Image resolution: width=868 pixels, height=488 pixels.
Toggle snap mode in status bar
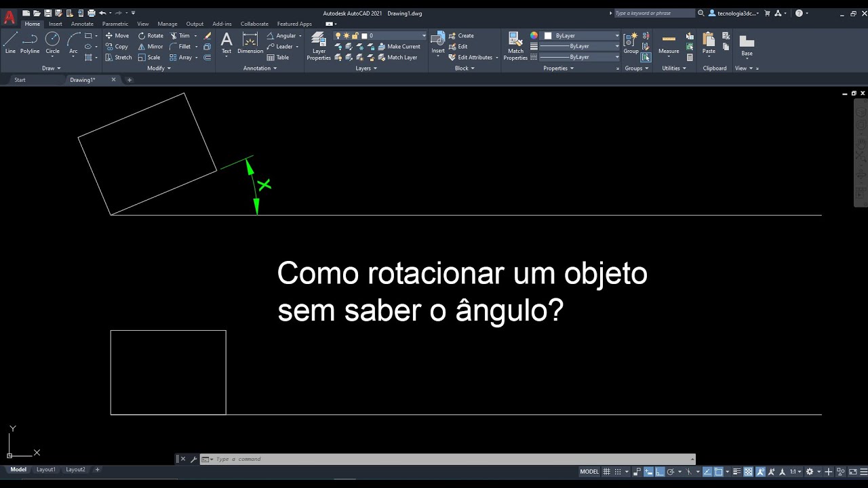pyautogui.click(x=618, y=472)
